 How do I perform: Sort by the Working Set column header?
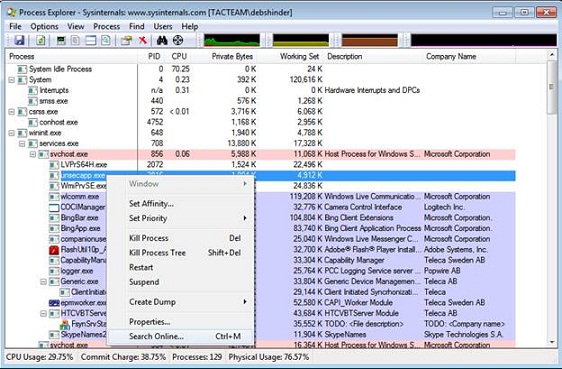tap(299, 56)
